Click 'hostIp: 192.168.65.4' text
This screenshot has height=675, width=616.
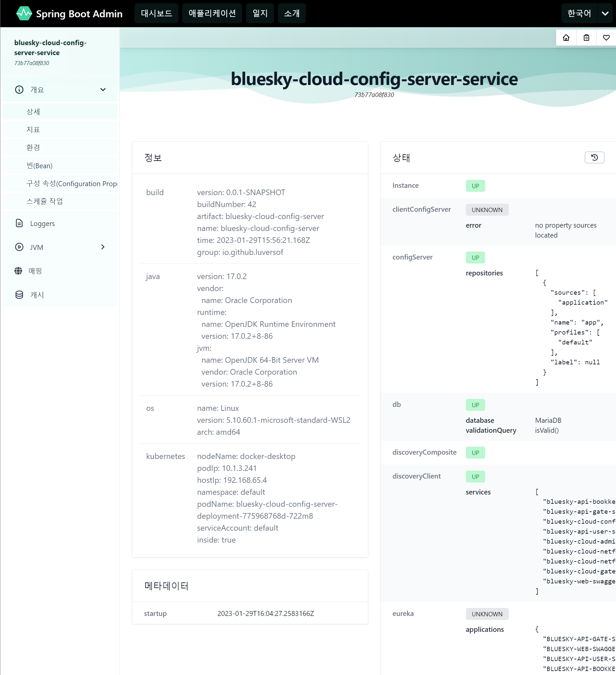[232, 480]
